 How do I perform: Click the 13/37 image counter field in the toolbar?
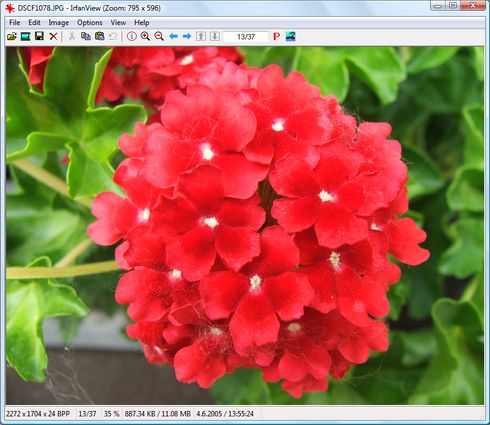246,37
